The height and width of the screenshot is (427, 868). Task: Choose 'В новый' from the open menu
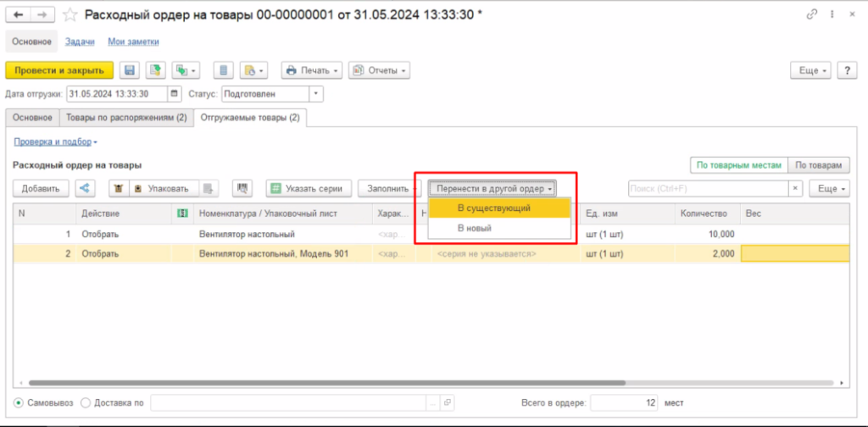(475, 228)
